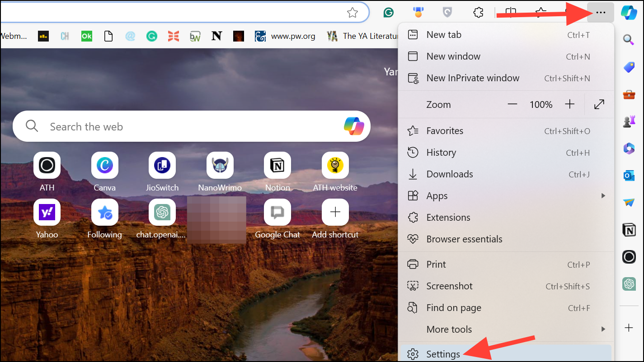Select New InPrivate window

(x=473, y=78)
